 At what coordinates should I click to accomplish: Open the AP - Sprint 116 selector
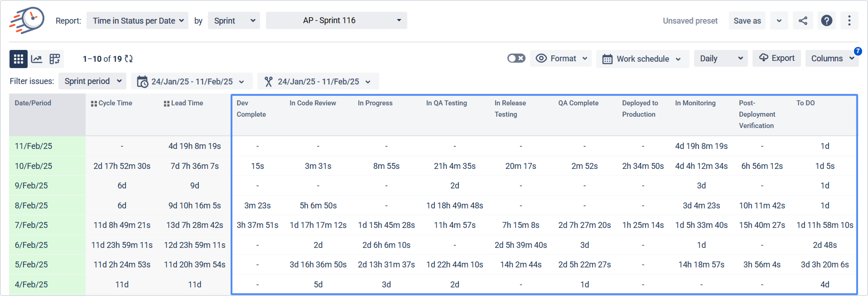point(336,21)
